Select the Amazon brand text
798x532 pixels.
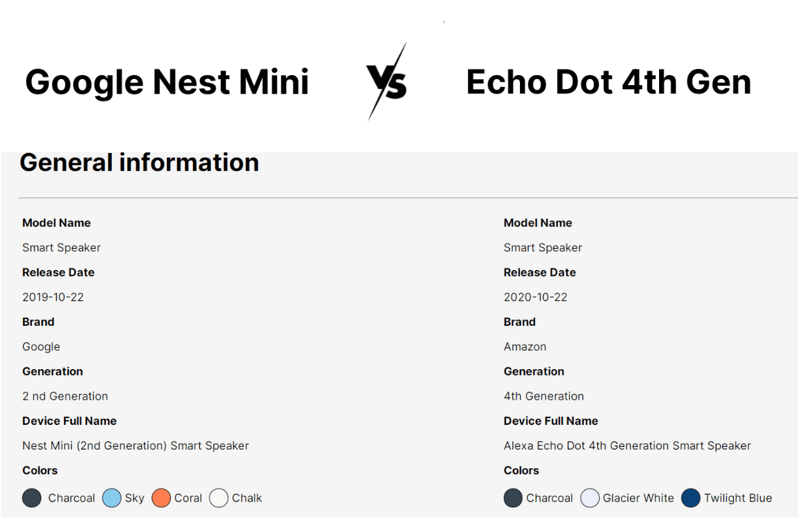tap(525, 346)
